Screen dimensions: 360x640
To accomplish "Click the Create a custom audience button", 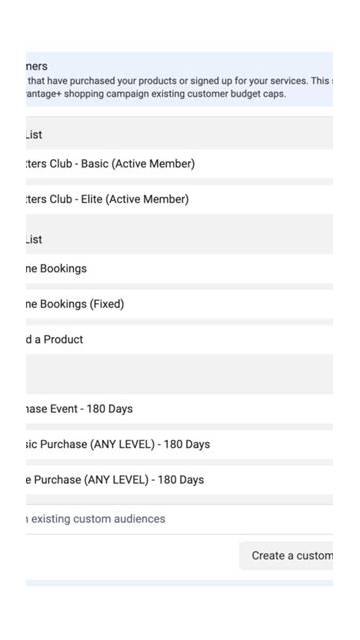I will 286,556.
